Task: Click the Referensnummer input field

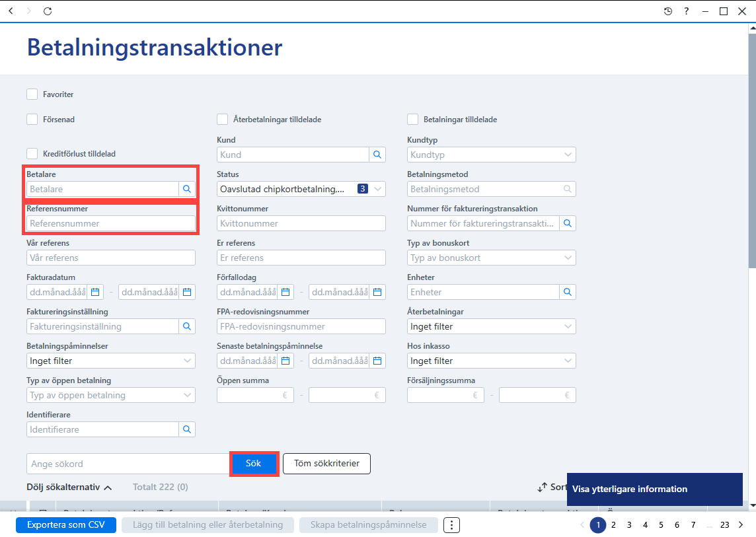Action: tap(111, 223)
